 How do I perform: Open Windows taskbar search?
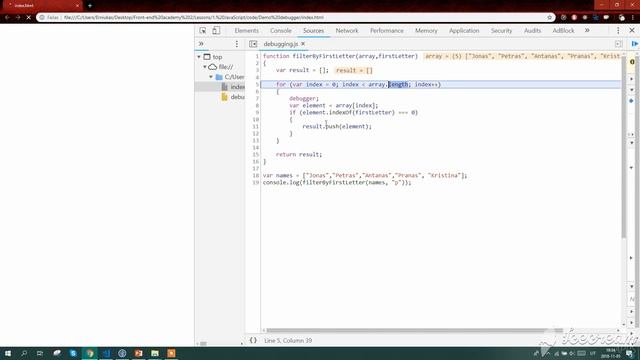click(24, 353)
